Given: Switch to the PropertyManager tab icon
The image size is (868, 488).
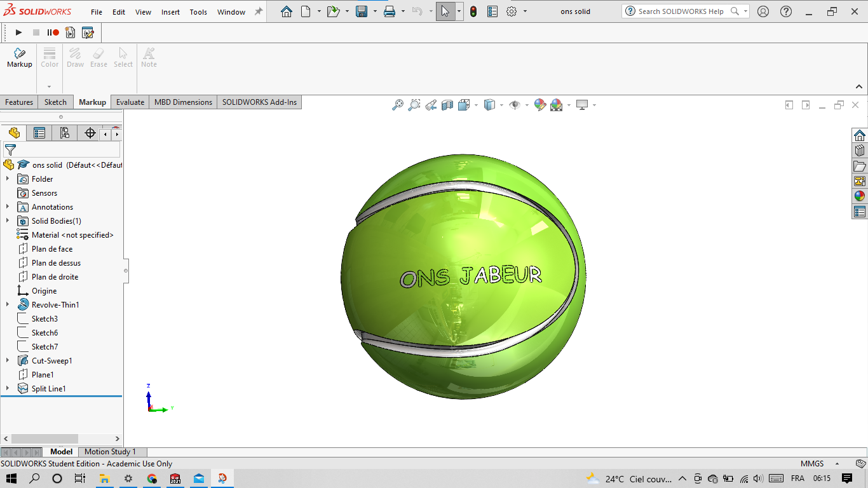Looking at the screenshot, I should [39, 133].
